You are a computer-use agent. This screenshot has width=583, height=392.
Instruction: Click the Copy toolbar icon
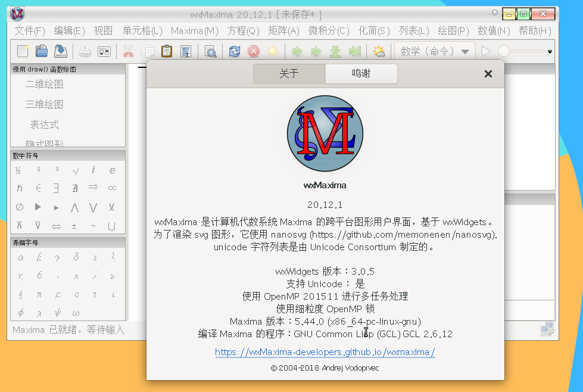point(148,51)
